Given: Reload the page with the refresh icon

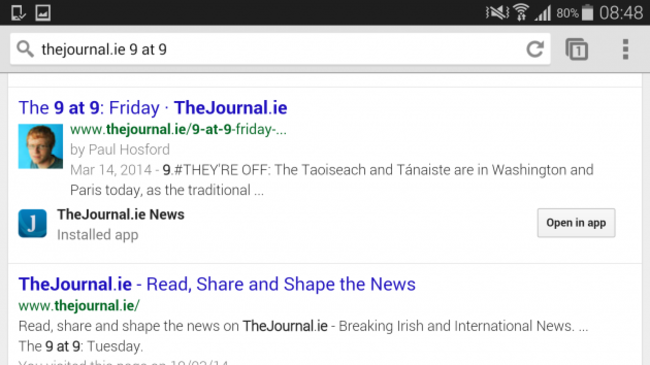Looking at the screenshot, I should tap(535, 49).
